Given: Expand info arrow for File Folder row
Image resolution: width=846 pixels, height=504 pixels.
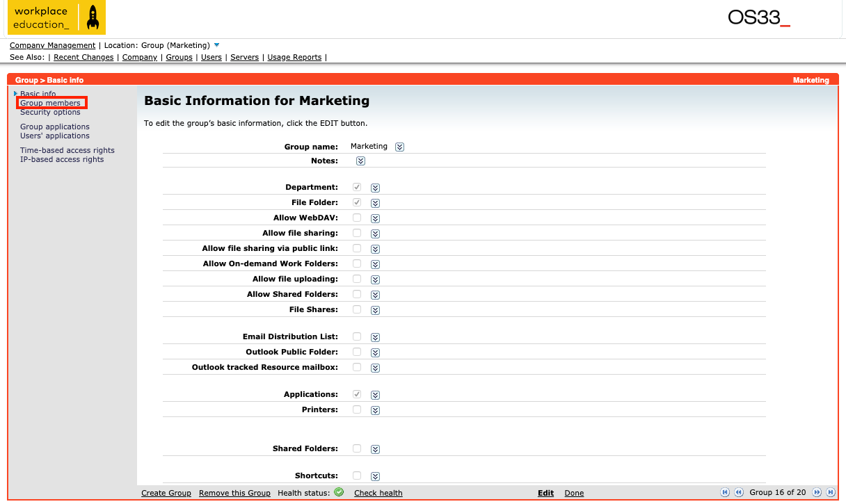Looking at the screenshot, I should (x=375, y=203).
